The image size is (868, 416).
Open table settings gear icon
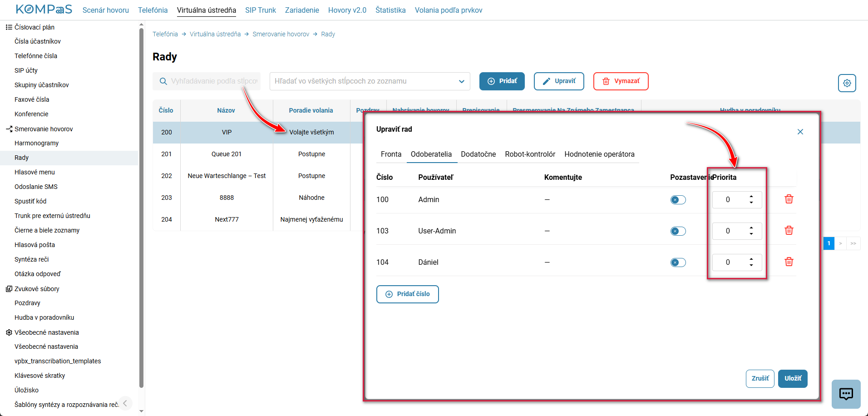coord(847,83)
